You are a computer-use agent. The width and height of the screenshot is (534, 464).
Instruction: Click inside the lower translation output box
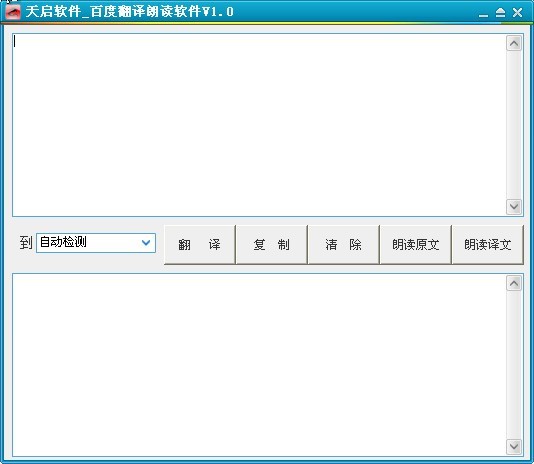tap(259, 365)
